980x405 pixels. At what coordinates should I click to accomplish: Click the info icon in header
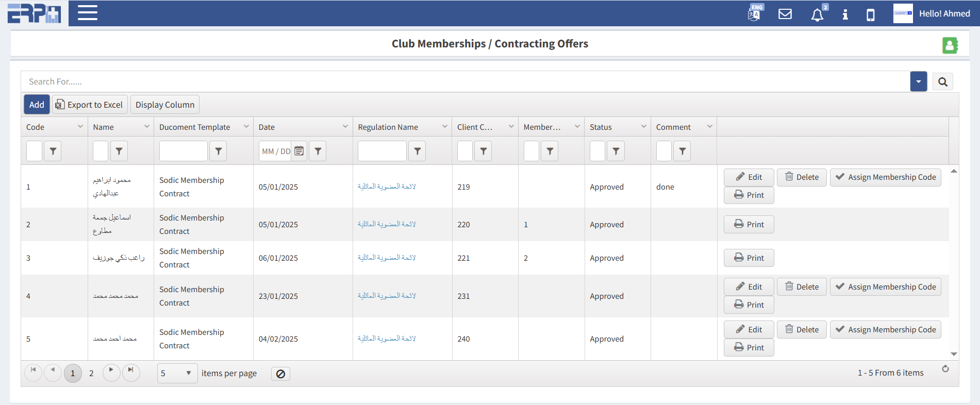(845, 14)
